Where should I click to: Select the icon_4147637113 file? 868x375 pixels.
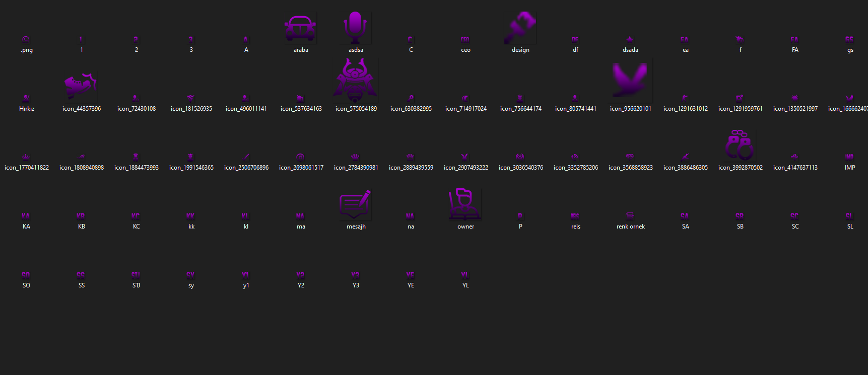click(794, 157)
